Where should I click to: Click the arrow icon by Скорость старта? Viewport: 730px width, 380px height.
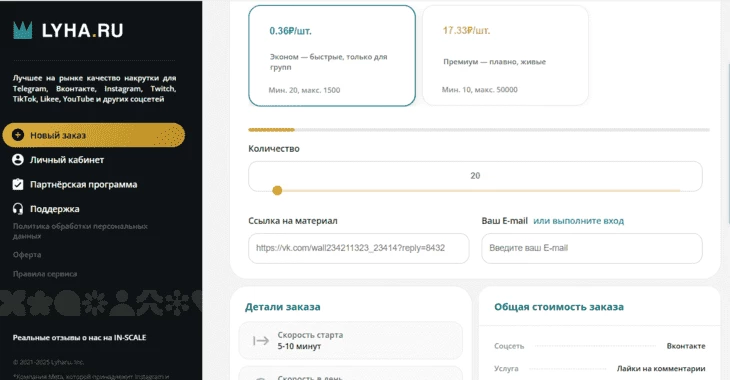261,341
